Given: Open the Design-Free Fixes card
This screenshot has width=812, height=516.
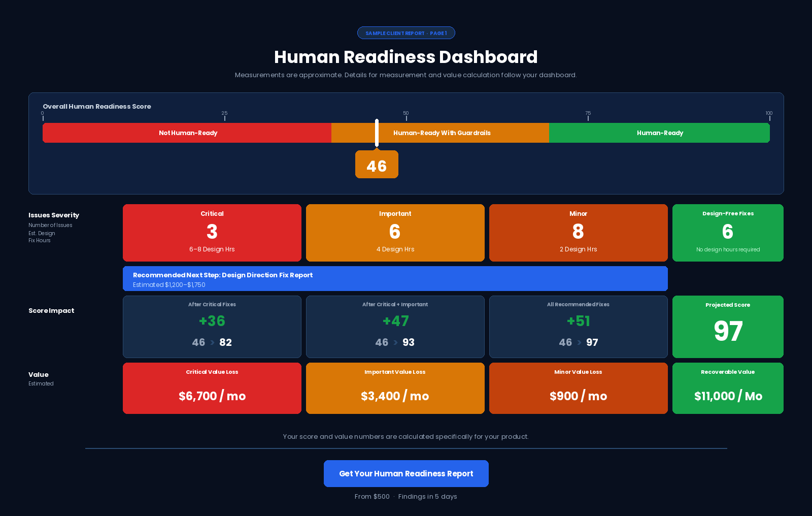Looking at the screenshot, I should pos(728,233).
